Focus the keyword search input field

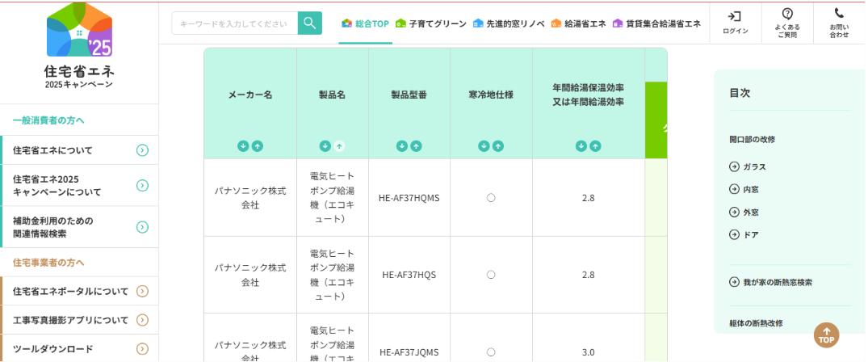[234, 24]
